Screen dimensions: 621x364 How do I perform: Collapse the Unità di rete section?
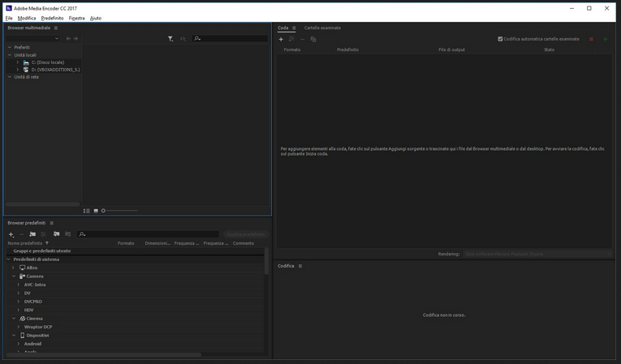tap(10, 77)
